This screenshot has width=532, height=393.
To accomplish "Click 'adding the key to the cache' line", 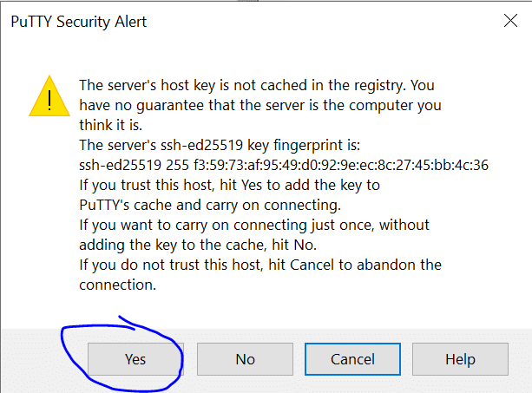I will pyautogui.click(x=198, y=246).
